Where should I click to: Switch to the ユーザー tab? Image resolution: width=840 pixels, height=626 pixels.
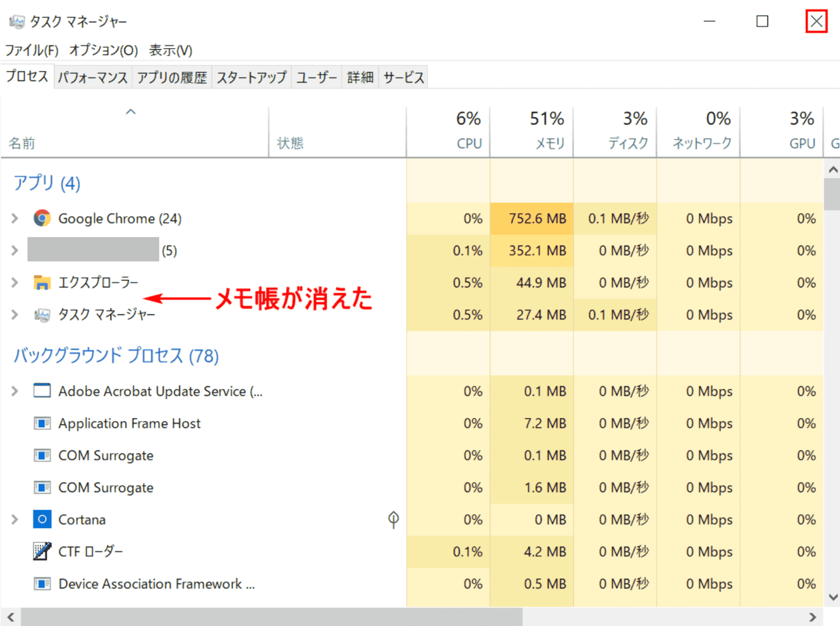tap(316, 77)
